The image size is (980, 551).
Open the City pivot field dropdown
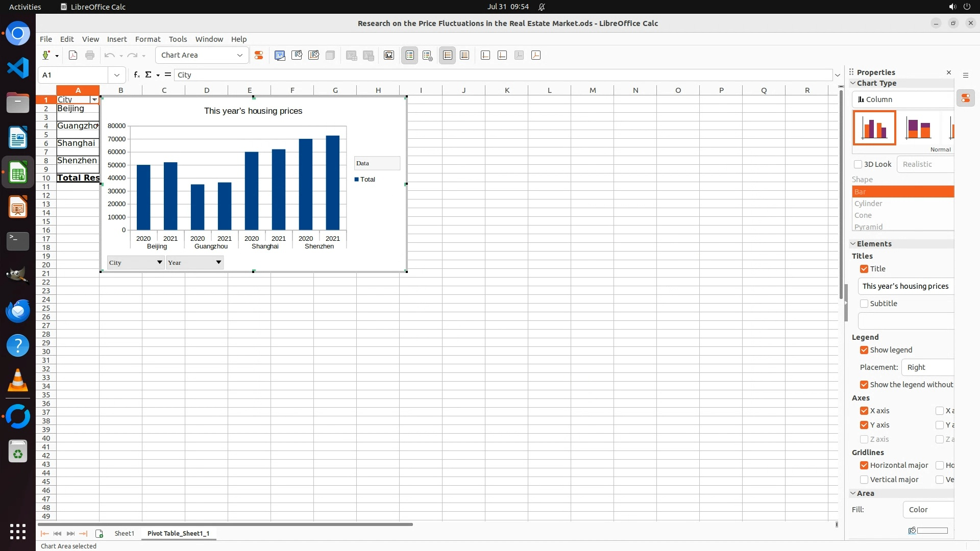pyautogui.click(x=159, y=262)
